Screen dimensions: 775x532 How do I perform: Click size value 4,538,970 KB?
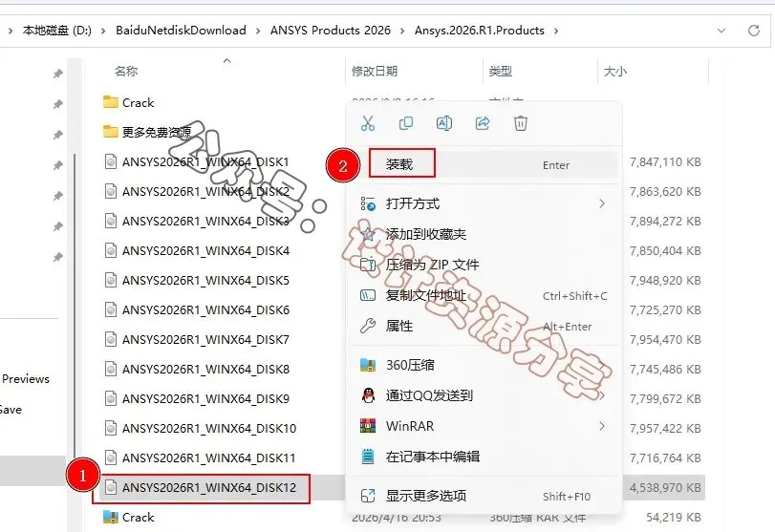(x=665, y=487)
